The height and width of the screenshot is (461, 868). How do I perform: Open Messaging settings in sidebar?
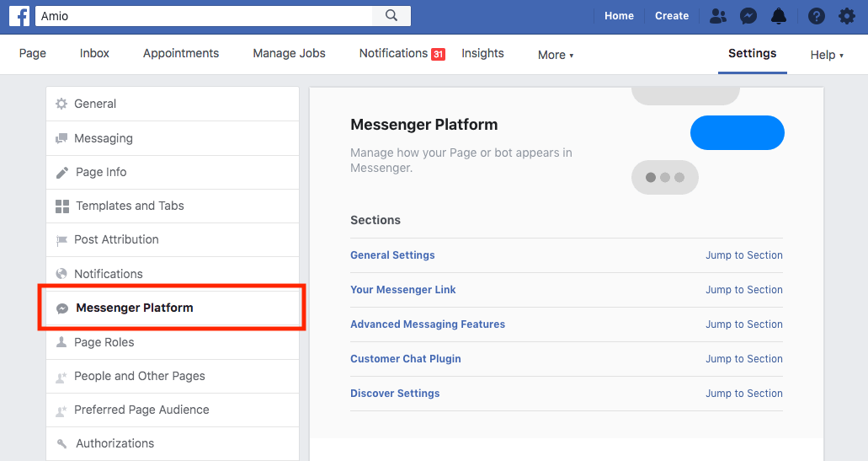(x=173, y=138)
